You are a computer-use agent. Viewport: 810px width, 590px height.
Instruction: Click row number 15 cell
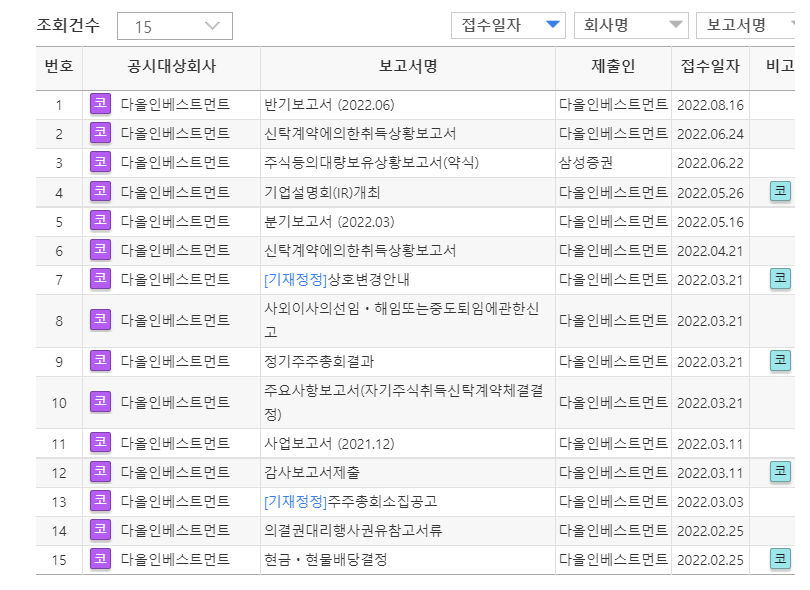[59, 560]
